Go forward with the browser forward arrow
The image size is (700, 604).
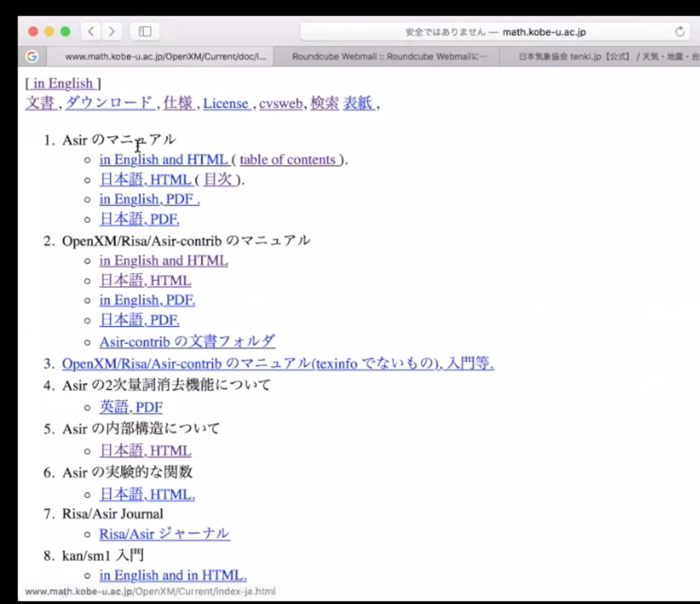tap(112, 31)
